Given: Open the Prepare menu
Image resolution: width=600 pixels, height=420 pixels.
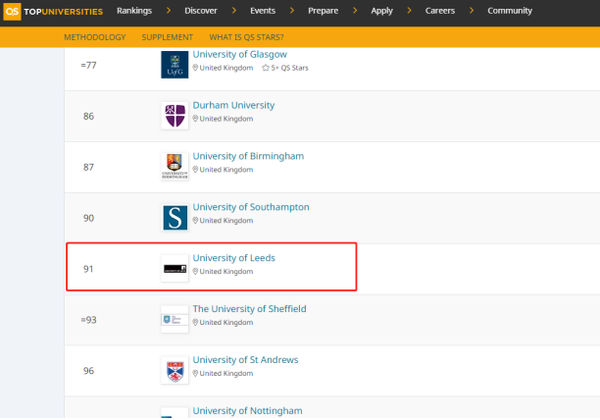Looking at the screenshot, I should click(x=323, y=11).
